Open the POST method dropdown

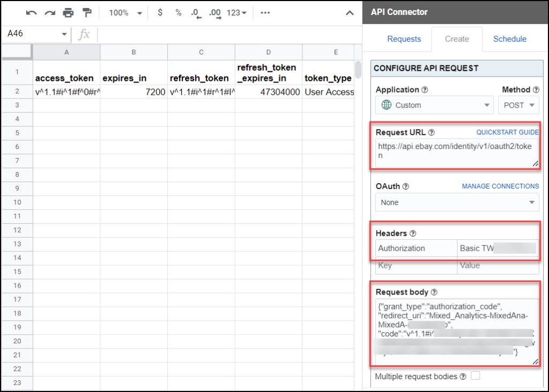point(518,105)
